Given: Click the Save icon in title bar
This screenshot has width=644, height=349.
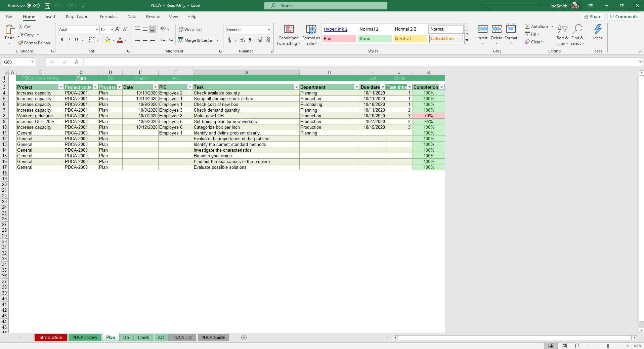Looking at the screenshot, I should coord(47,6).
